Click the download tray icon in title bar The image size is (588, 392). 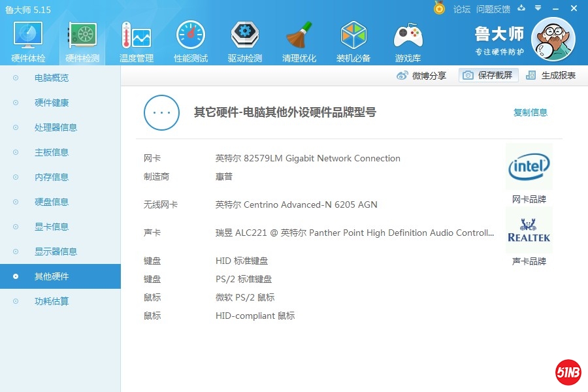521,8
